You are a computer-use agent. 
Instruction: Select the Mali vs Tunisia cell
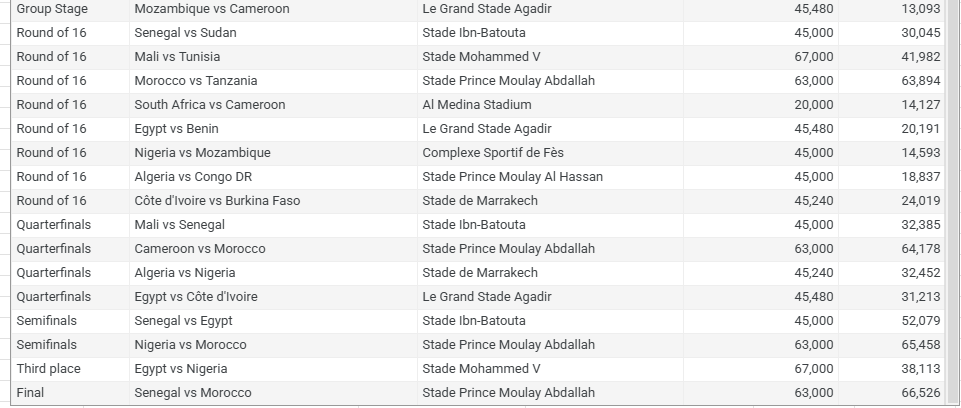tap(177, 57)
